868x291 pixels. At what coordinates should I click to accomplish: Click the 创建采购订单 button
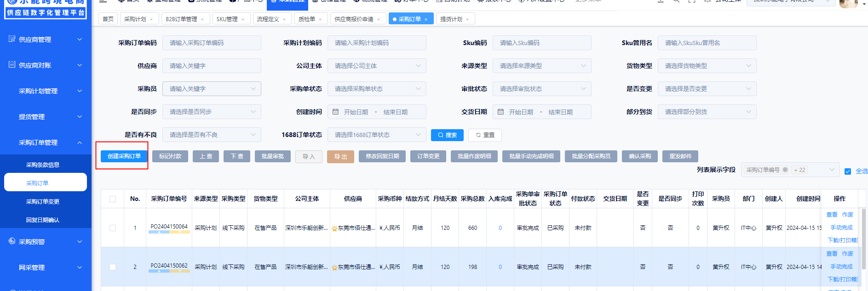(x=124, y=156)
